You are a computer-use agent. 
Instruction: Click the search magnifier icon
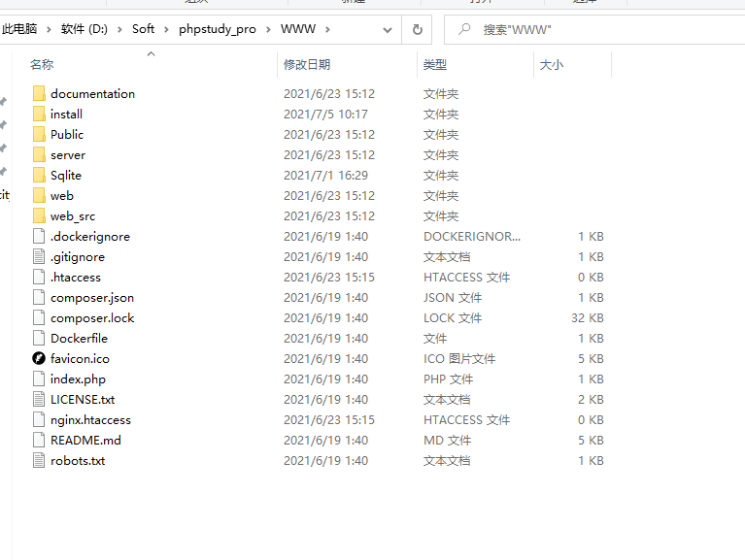[464, 29]
